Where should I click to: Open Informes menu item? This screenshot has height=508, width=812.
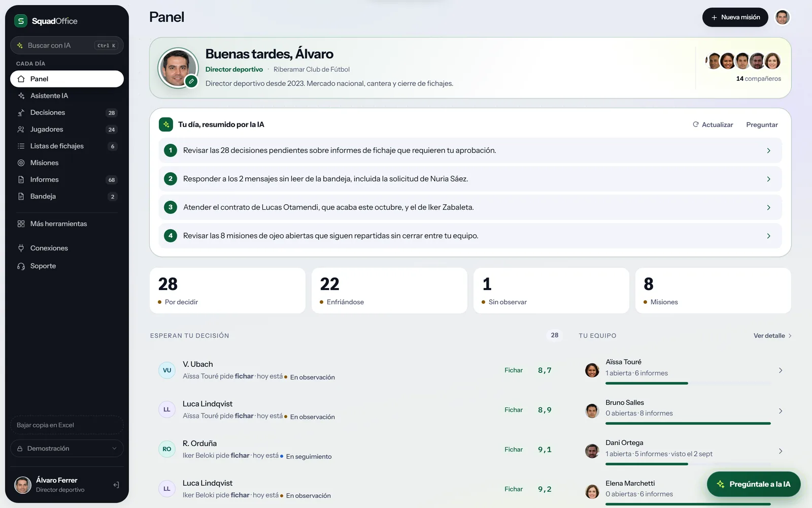pyautogui.click(x=67, y=179)
